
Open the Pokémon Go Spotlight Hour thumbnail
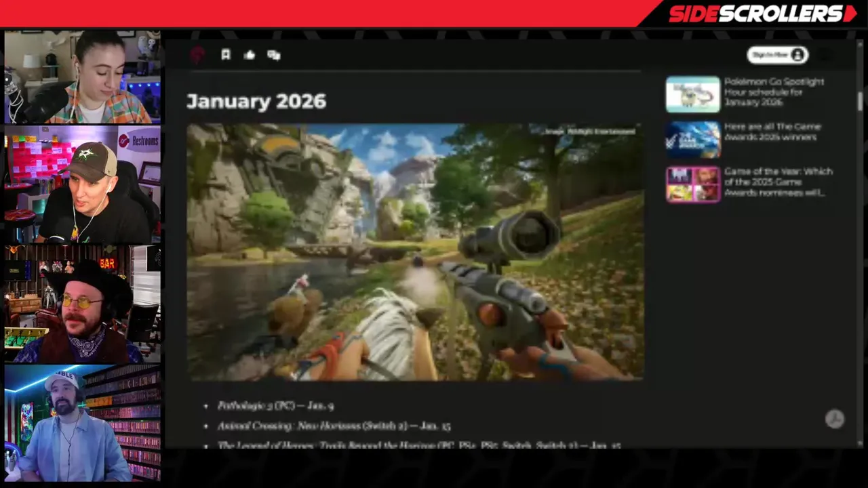coord(692,94)
